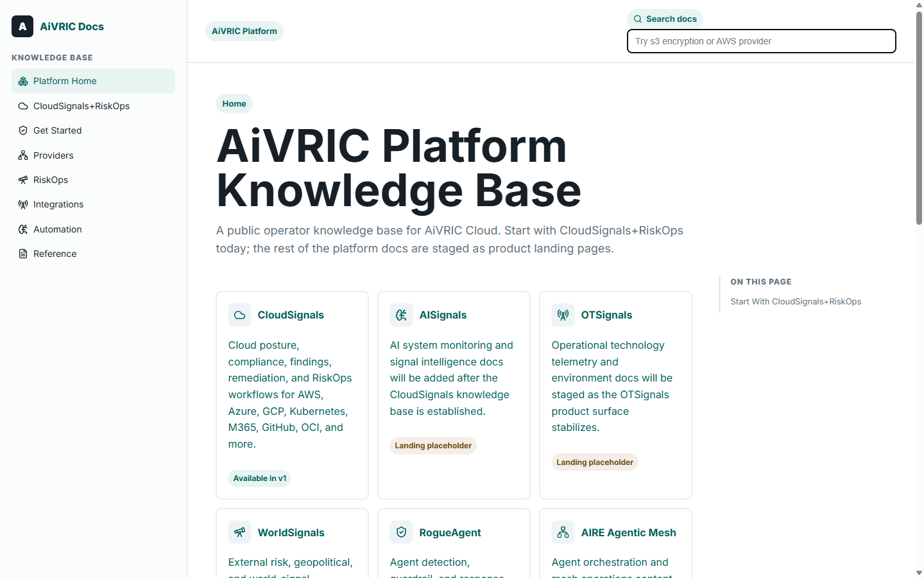
Task: Click the AISignals card brain icon
Action: point(401,315)
